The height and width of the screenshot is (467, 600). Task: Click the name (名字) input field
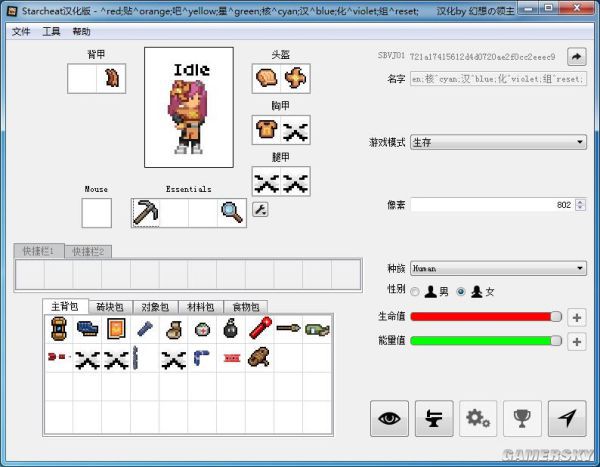[x=498, y=79]
